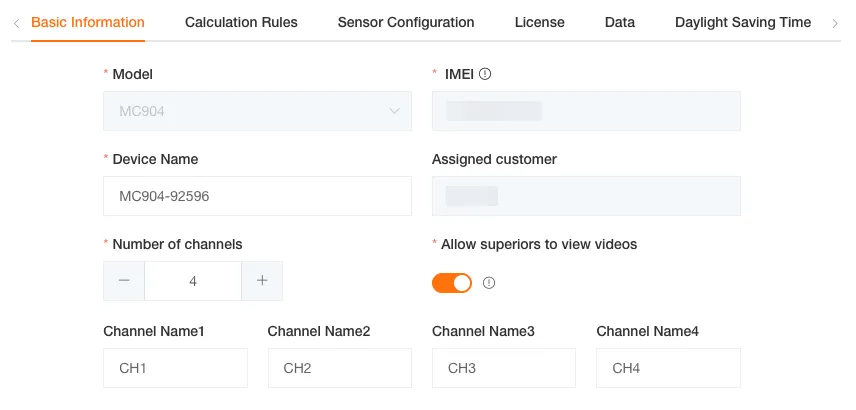Select the Channel Name4 text box
Image resolution: width=856 pixels, height=410 pixels.
[x=668, y=368]
